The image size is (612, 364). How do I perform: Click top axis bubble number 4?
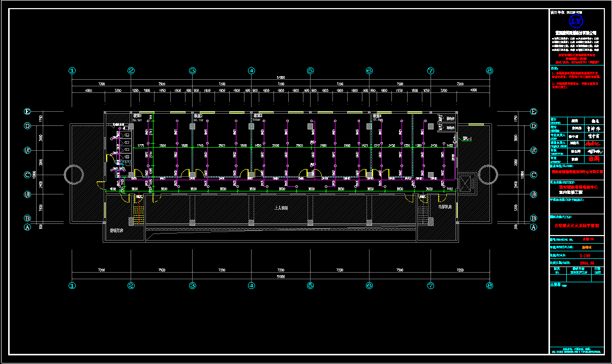click(251, 71)
